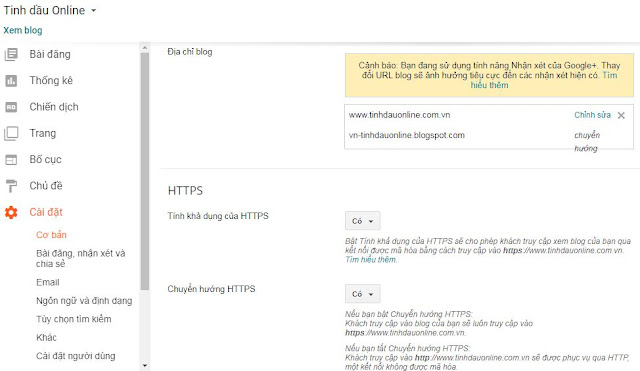This screenshot has height=371, width=640.
Task: Click the vn-tinhdauonline.blogspot.com address text
Action: [407, 135]
